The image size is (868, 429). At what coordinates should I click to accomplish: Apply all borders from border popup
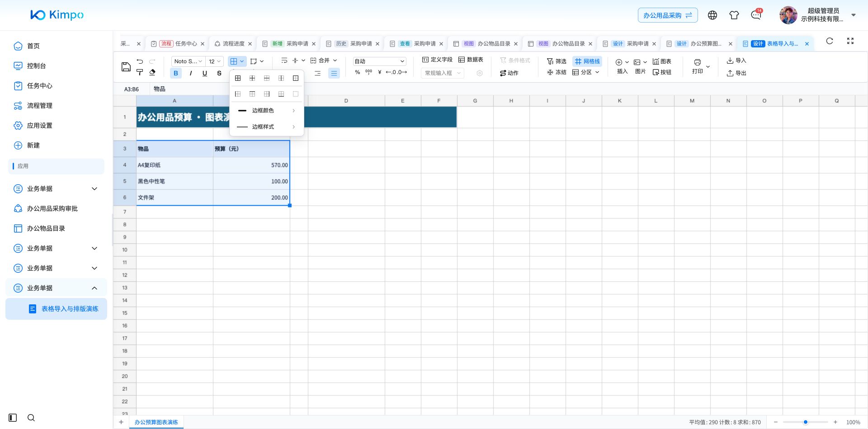click(x=238, y=78)
